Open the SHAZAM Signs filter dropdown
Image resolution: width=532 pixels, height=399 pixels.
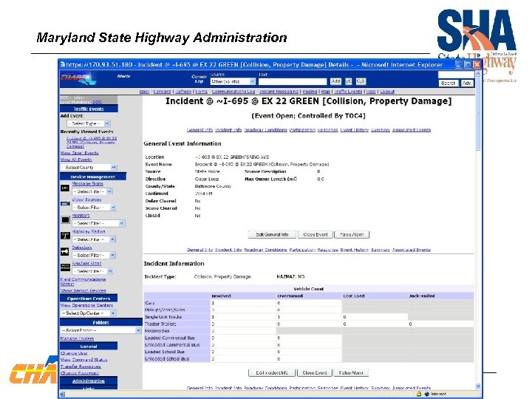click(92, 271)
